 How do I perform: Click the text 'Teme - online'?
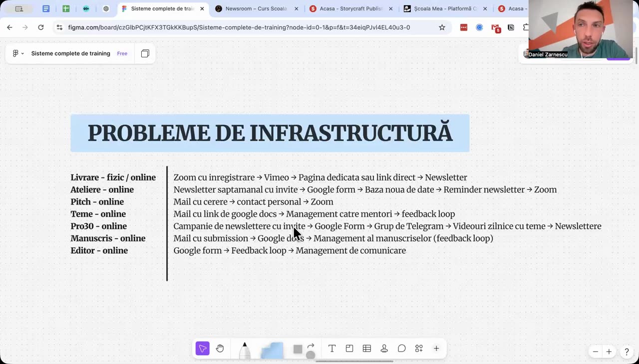pos(98,214)
